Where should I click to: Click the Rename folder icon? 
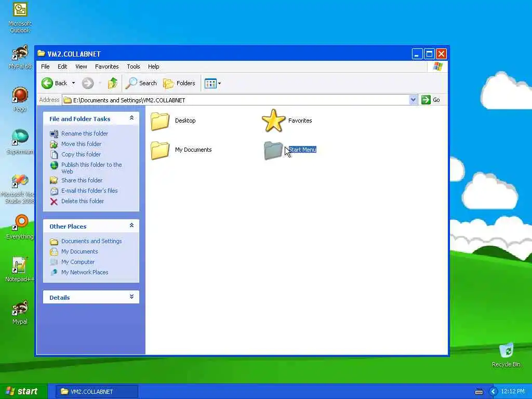point(54,134)
